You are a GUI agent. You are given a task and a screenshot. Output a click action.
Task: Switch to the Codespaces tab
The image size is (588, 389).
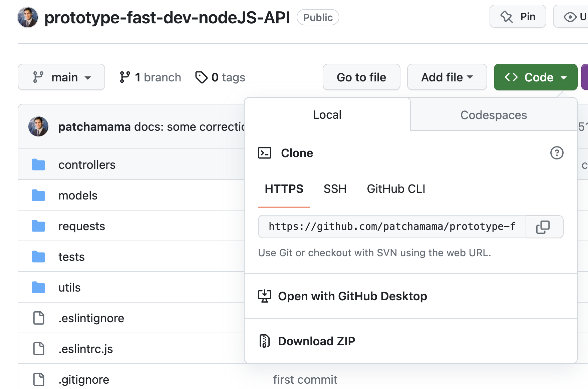pyautogui.click(x=494, y=115)
